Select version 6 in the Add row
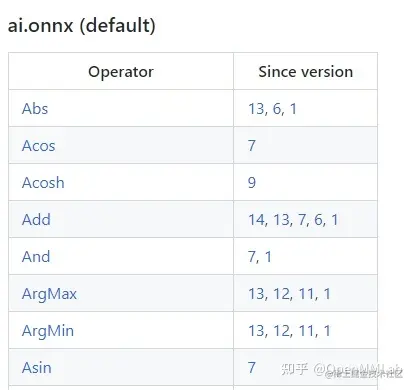Screen dimensions: 414x390 pyautogui.click(x=318, y=220)
